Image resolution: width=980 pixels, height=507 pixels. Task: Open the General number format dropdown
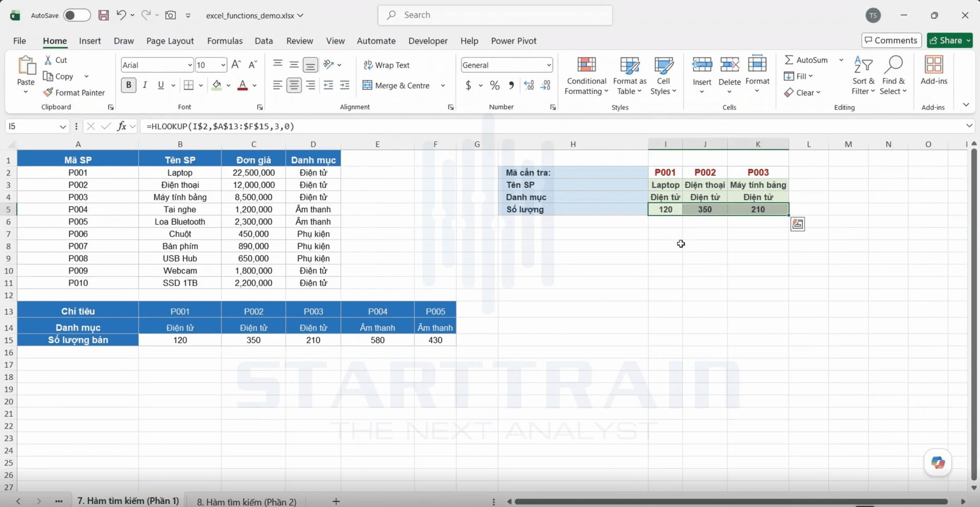click(x=549, y=65)
